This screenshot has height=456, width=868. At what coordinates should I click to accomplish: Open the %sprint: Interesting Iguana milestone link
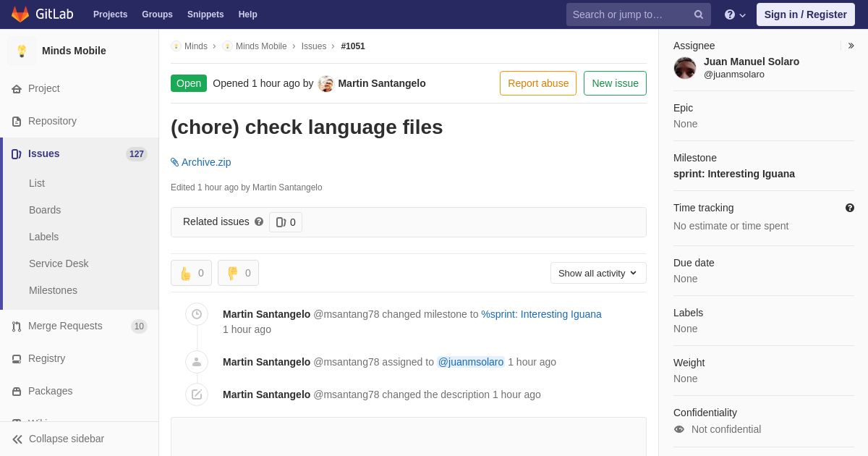click(542, 314)
